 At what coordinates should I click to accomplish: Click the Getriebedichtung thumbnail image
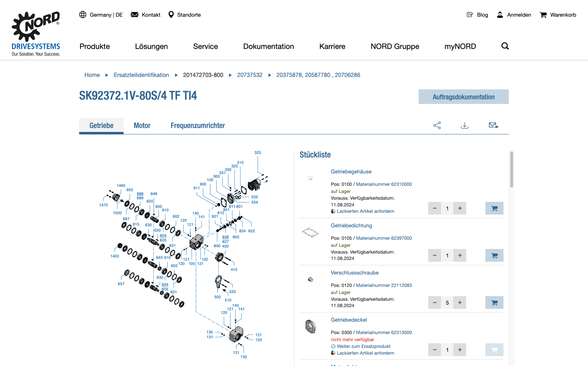[x=310, y=233]
